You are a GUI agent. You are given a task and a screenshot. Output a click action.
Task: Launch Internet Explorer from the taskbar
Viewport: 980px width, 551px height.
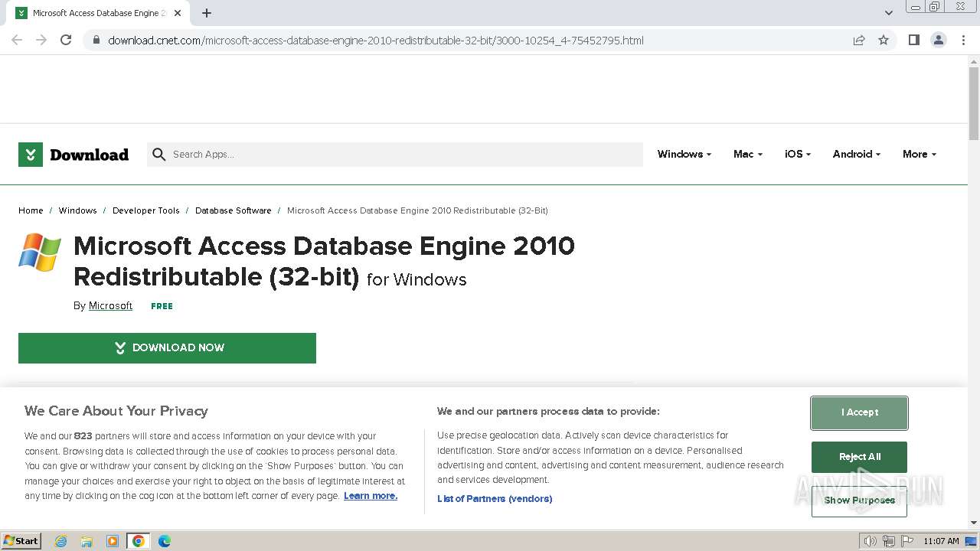coord(61,541)
